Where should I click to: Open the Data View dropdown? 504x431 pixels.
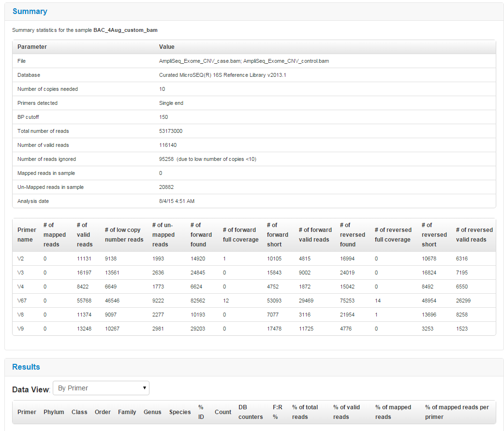[x=101, y=388]
